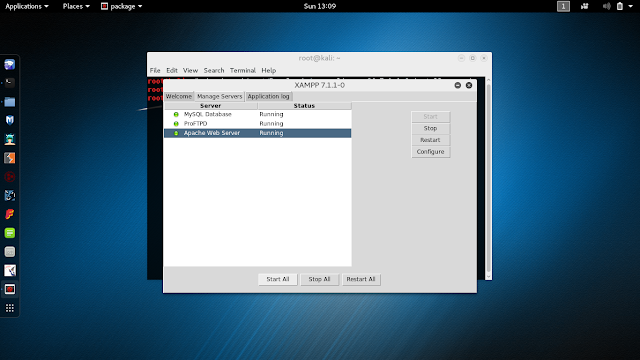Switch to the Application log tab
The width and height of the screenshot is (640, 360).
[x=268, y=96]
